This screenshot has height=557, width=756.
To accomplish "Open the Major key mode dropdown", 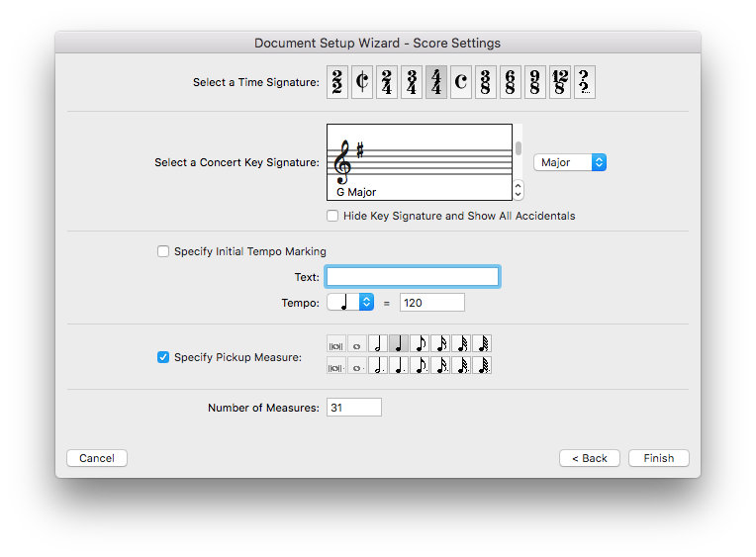I will pos(570,162).
